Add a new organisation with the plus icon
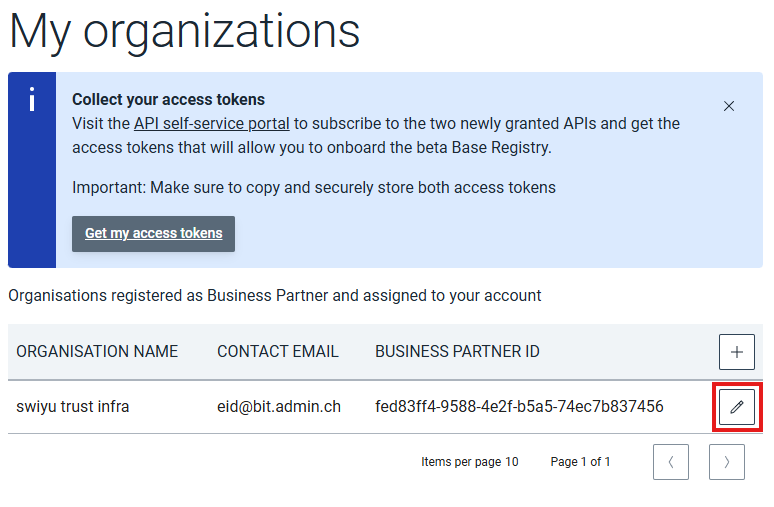The image size is (774, 507). (736, 352)
